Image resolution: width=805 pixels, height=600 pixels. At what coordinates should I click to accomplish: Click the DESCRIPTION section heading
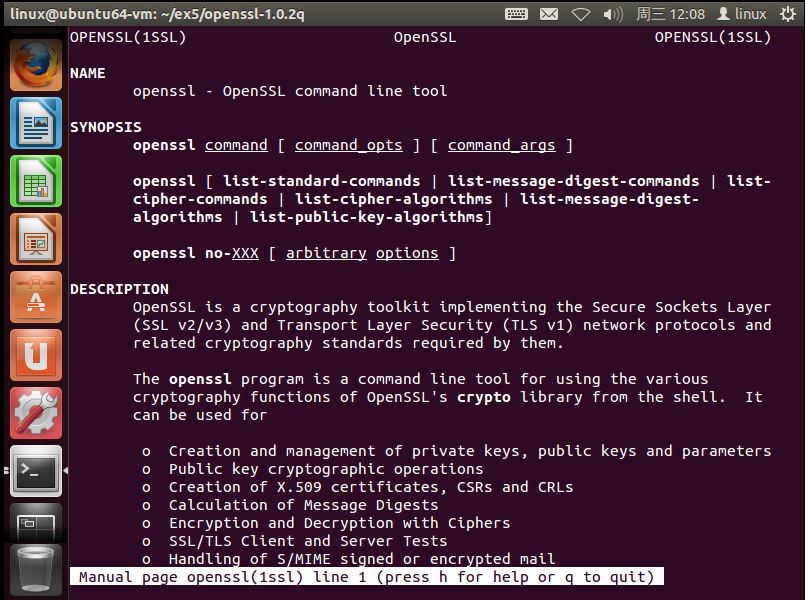(119, 289)
